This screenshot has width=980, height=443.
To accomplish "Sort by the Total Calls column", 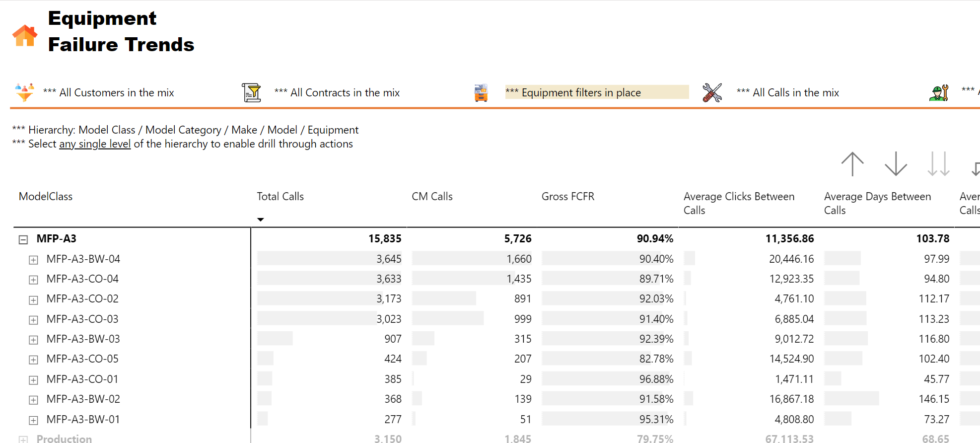I will 280,196.
